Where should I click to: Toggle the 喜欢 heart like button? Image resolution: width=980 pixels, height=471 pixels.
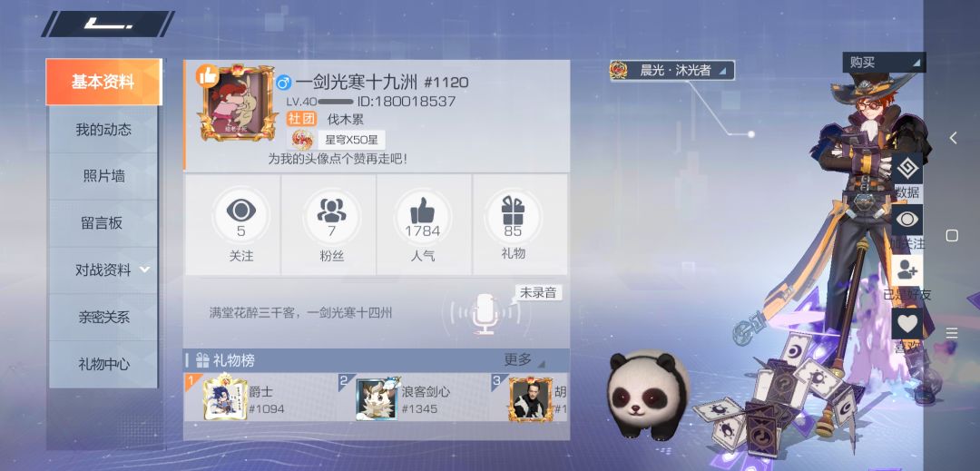pyautogui.click(x=906, y=323)
